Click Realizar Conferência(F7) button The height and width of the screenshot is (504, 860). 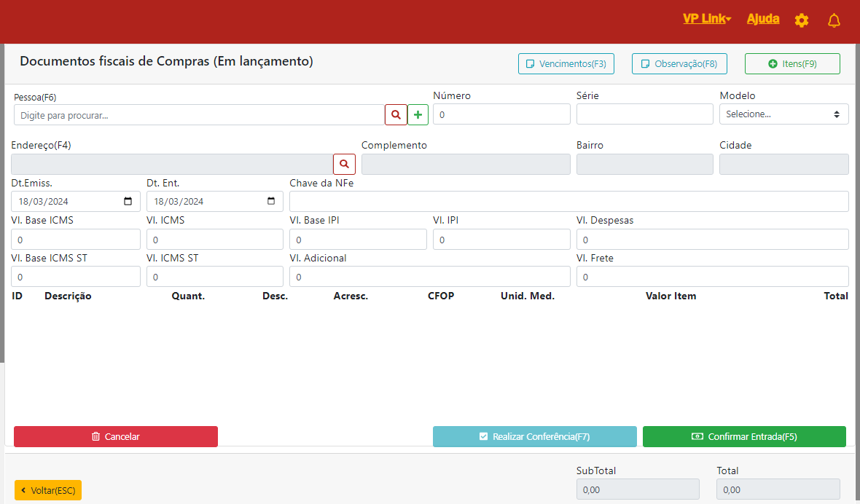tap(534, 437)
